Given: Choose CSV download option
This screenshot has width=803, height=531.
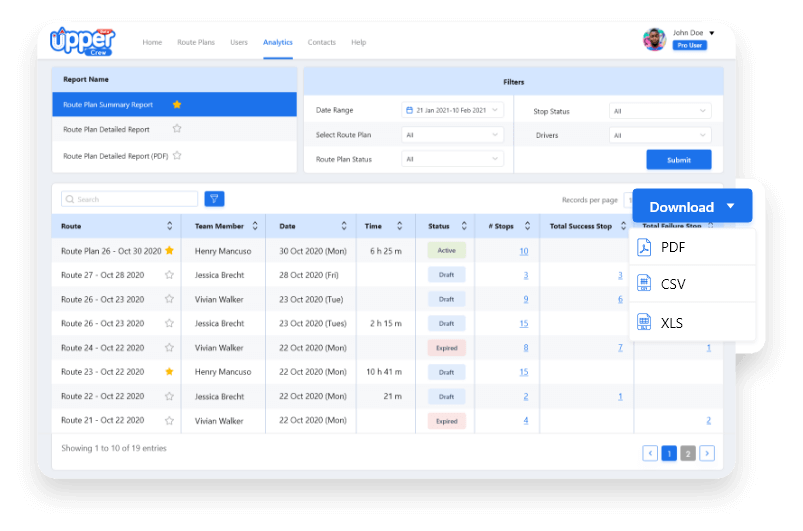Looking at the screenshot, I should (x=692, y=284).
